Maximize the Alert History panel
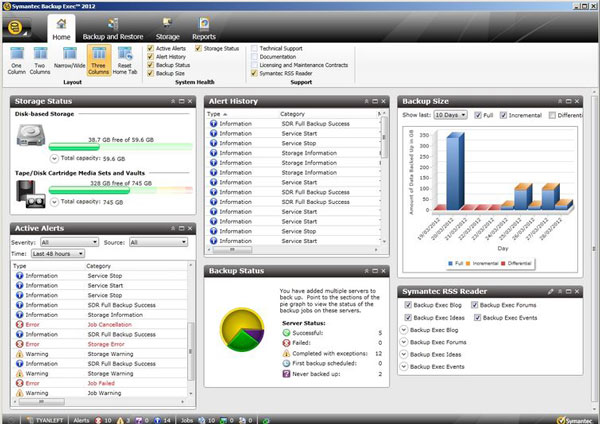Image resolution: width=600 pixels, height=424 pixels. (375, 101)
